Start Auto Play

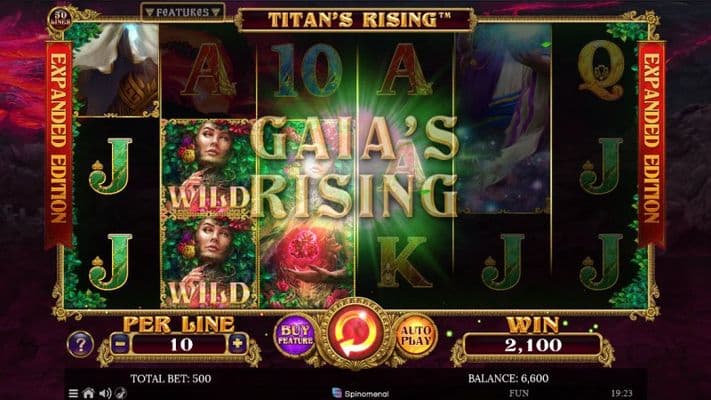pos(416,336)
